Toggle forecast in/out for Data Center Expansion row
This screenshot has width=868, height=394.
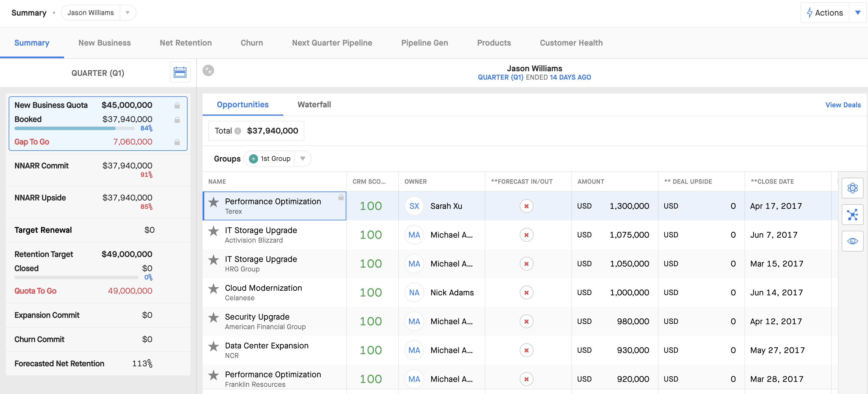(526, 350)
